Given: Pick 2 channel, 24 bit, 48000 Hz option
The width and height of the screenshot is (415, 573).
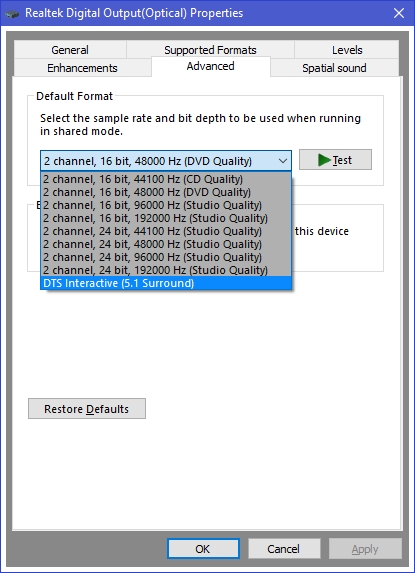Looking at the screenshot, I should tap(166, 244).
